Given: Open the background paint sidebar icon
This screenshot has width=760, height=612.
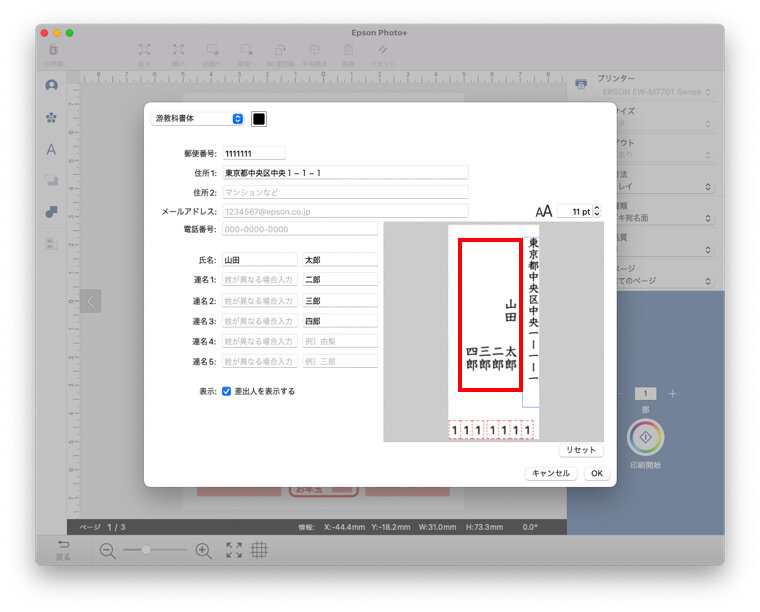Looking at the screenshot, I should pyautogui.click(x=51, y=212).
